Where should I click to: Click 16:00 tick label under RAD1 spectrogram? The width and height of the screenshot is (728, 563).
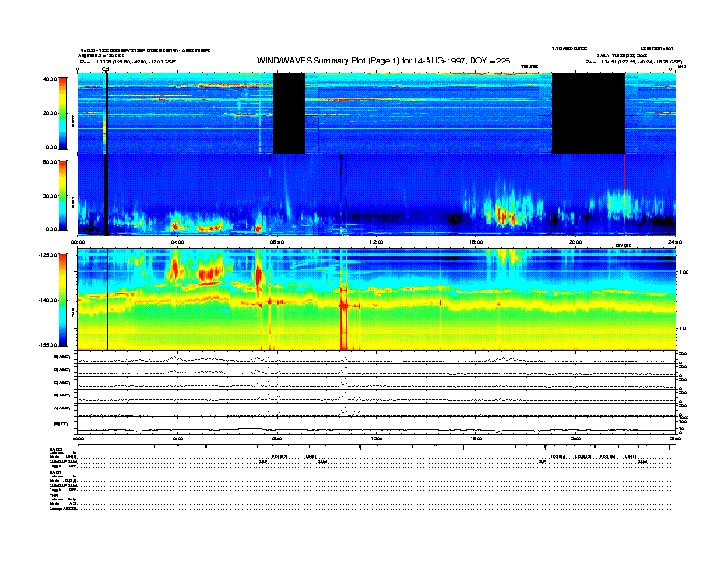[x=476, y=242]
